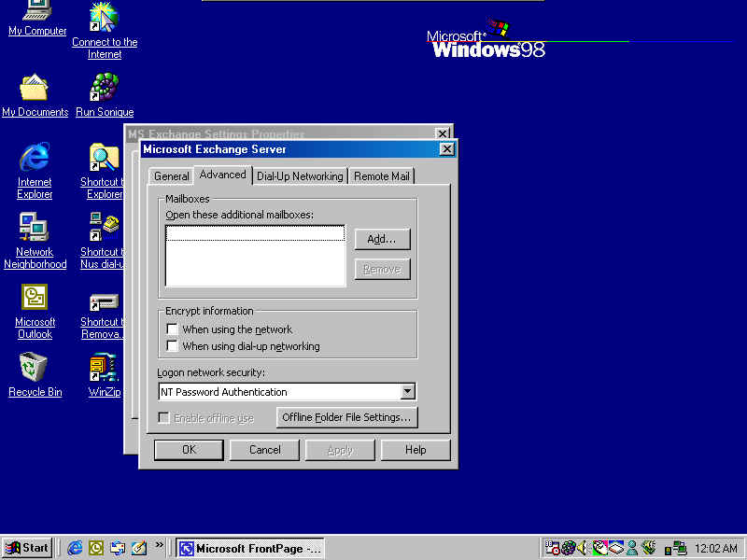Expand quick launch overflow chevron

(159, 544)
